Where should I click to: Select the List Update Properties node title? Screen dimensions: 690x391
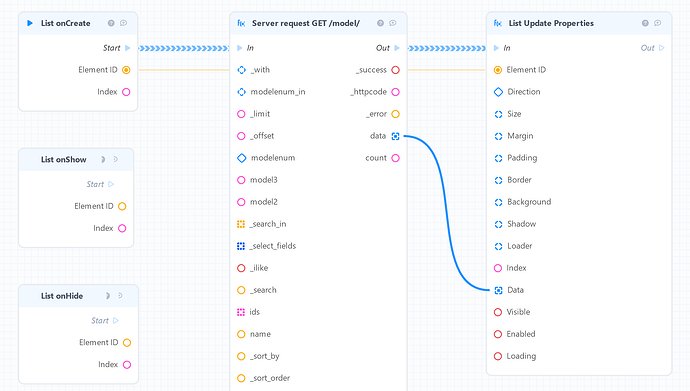[x=551, y=23]
